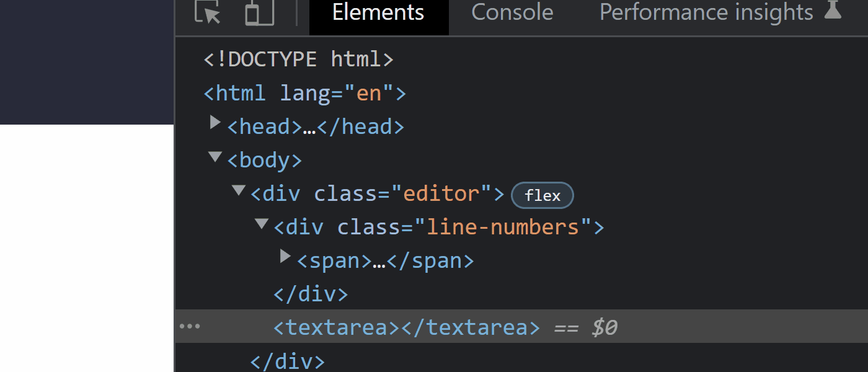Select the html lang element node
Image resolution: width=868 pixels, height=372 pixels.
(304, 92)
